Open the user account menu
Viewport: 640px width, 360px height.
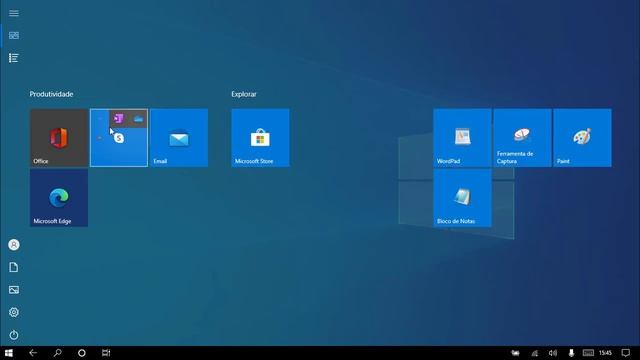pos(13,244)
